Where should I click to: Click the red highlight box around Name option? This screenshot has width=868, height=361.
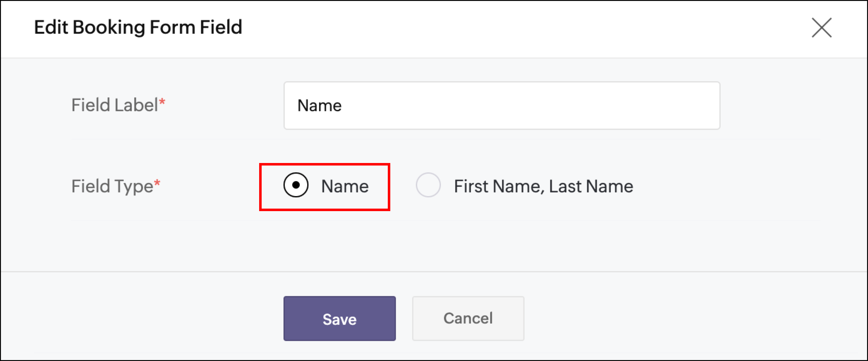click(324, 165)
